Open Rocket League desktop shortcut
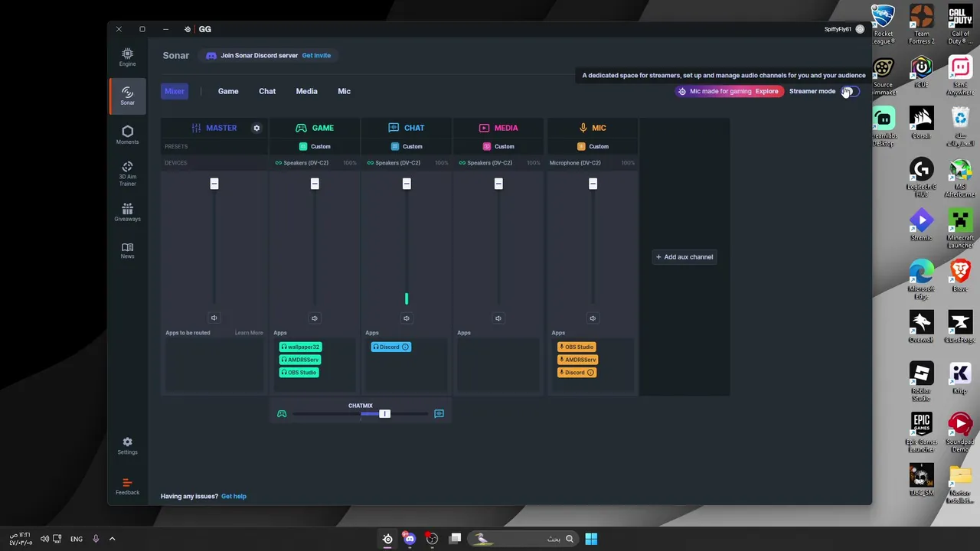Screen dimensions: 980x551 884,25
